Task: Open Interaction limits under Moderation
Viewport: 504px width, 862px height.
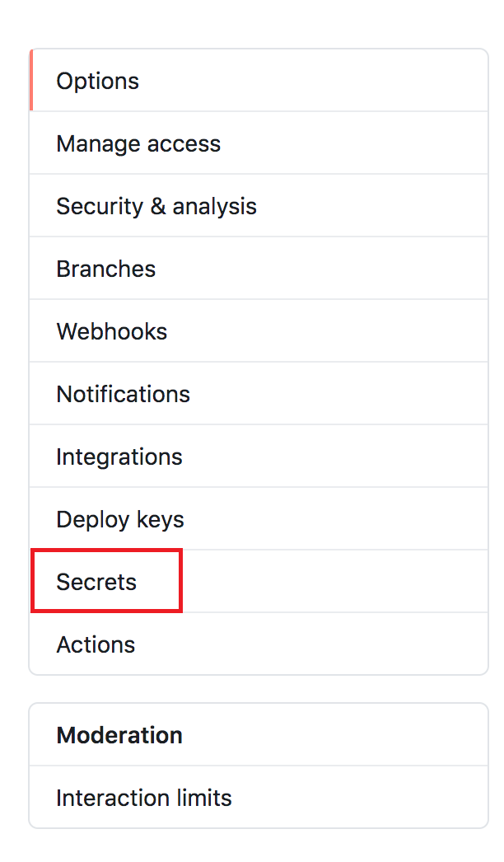Action: tap(144, 798)
